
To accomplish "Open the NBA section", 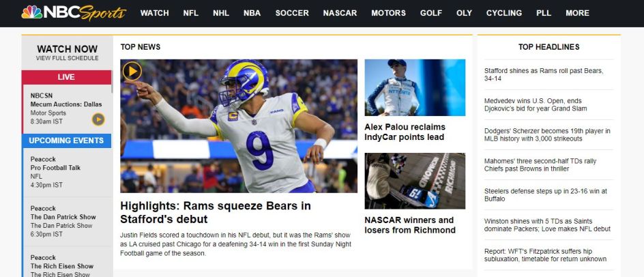I will click(252, 13).
